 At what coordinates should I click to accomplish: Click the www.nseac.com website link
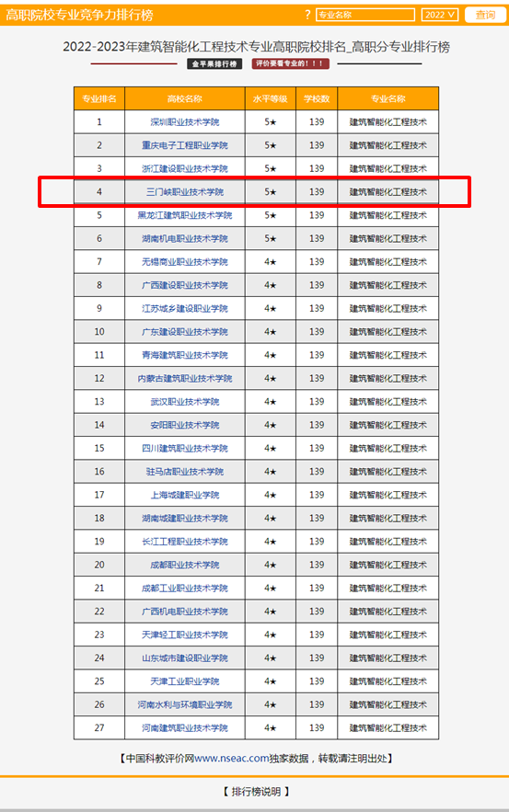coord(232,758)
